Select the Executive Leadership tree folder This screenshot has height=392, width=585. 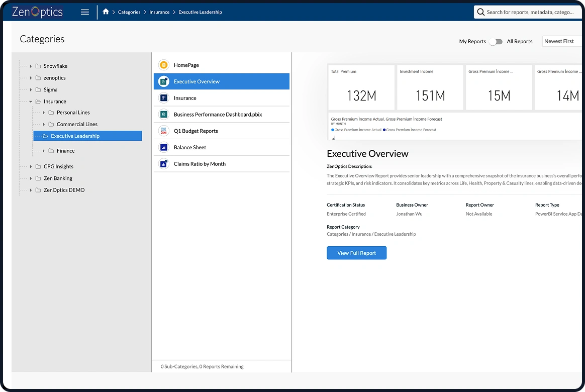coord(75,136)
